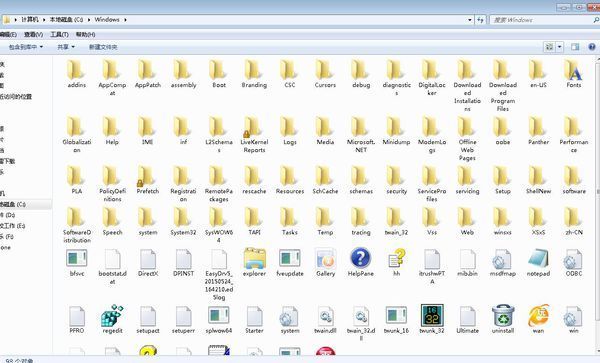Open the address bar history dropdown
Screen dimensions: 600x363
click(x=470, y=20)
